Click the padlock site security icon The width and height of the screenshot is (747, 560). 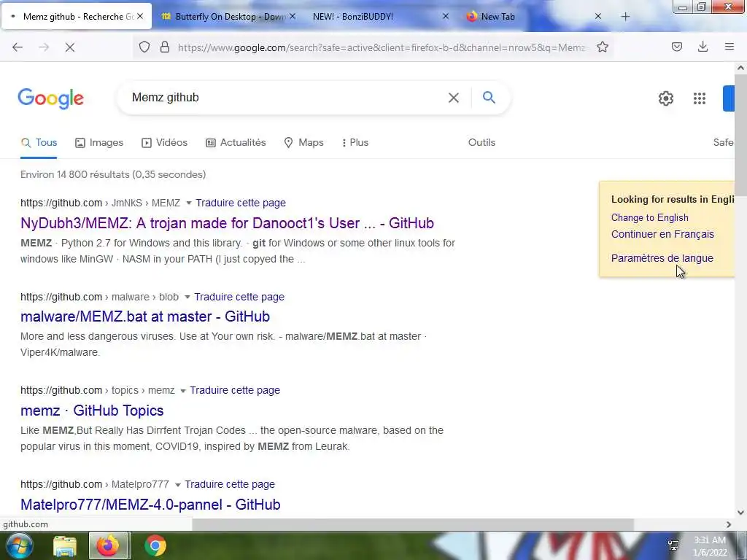tap(165, 47)
